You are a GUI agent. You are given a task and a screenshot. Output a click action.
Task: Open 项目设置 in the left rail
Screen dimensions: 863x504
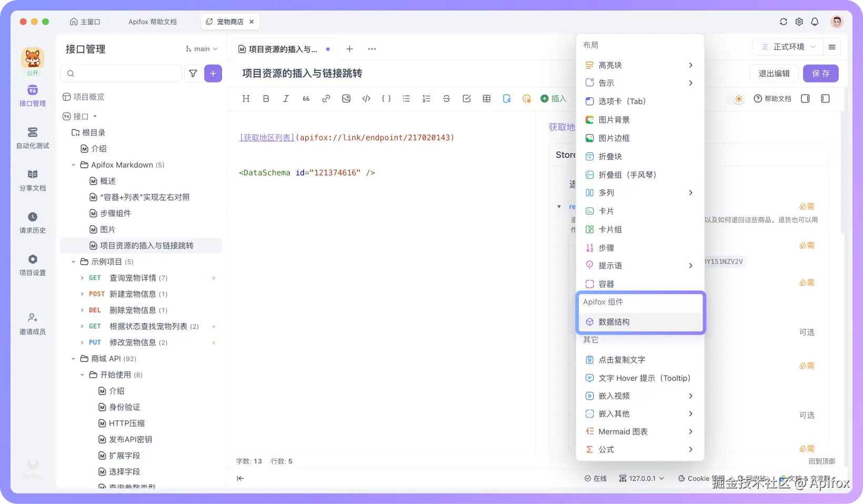(x=33, y=265)
